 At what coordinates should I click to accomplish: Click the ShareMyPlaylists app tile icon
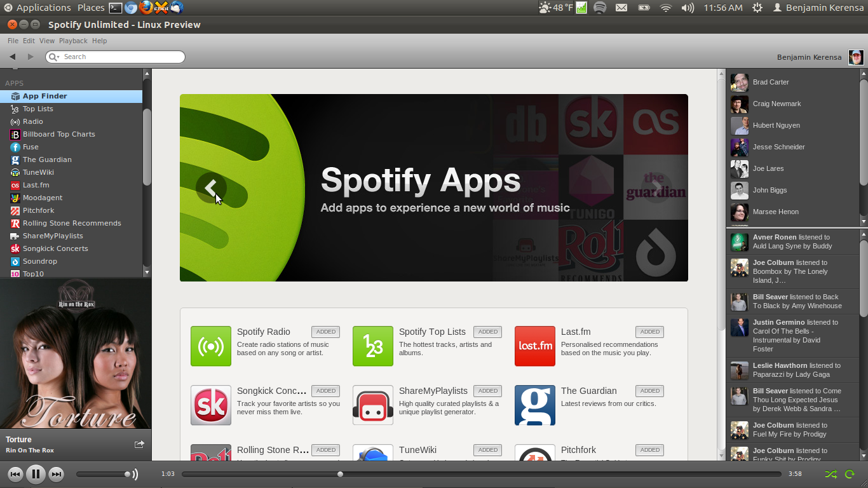pos(373,405)
